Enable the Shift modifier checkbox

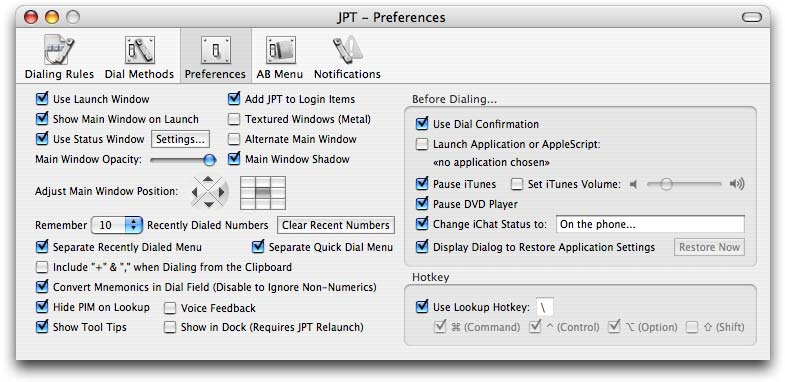(692, 327)
